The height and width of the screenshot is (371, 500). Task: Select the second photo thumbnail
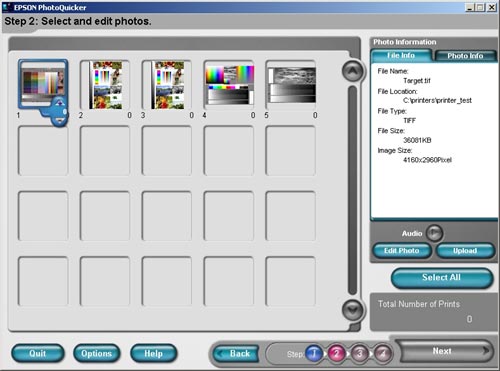(105, 85)
